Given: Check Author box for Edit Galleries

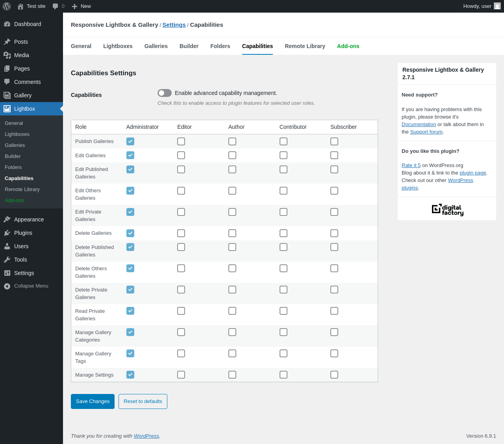Looking at the screenshot, I should [x=232, y=155].
